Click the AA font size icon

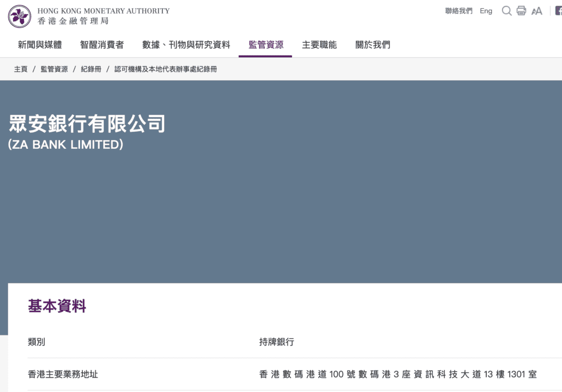click(537, 11)
